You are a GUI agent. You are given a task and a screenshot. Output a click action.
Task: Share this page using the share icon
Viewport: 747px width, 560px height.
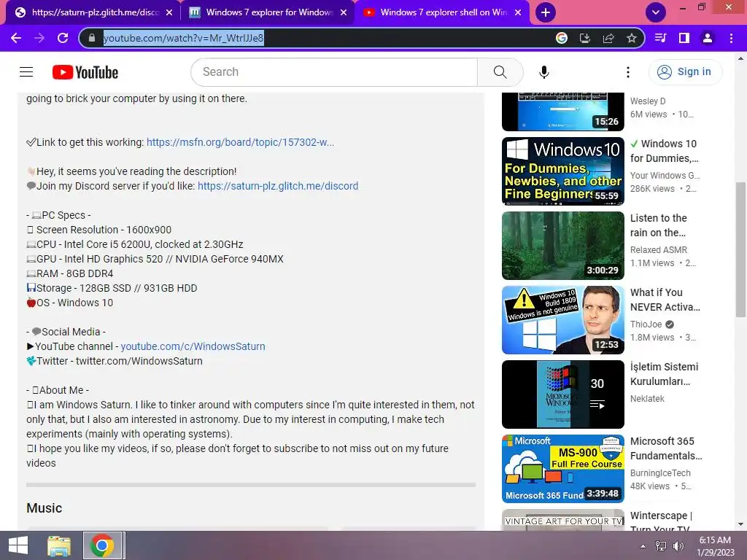coord(608,38)
